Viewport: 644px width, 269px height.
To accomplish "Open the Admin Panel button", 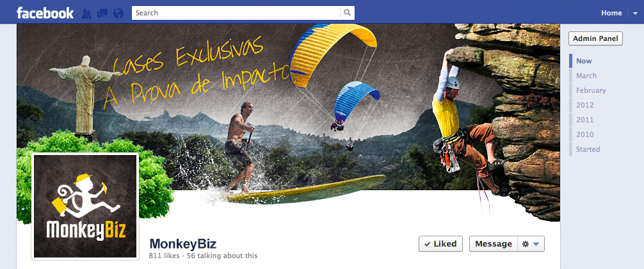I will tap(595, 38).
